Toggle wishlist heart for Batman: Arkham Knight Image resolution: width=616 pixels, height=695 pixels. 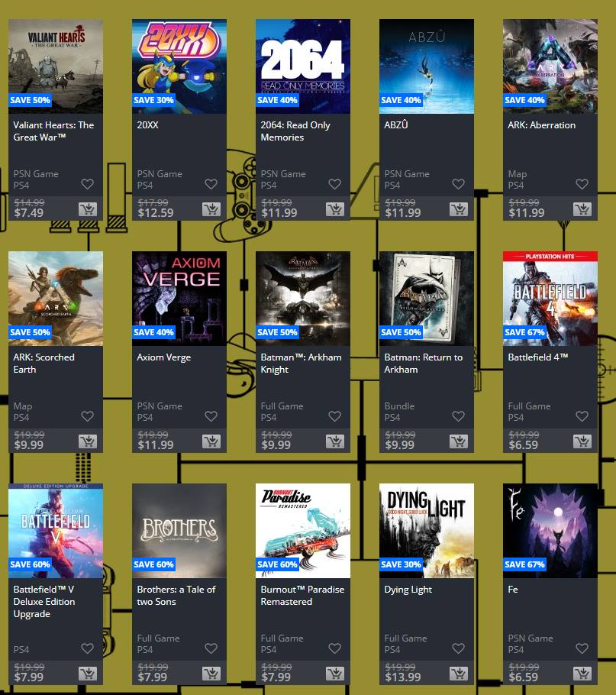(x=335, y=415)
